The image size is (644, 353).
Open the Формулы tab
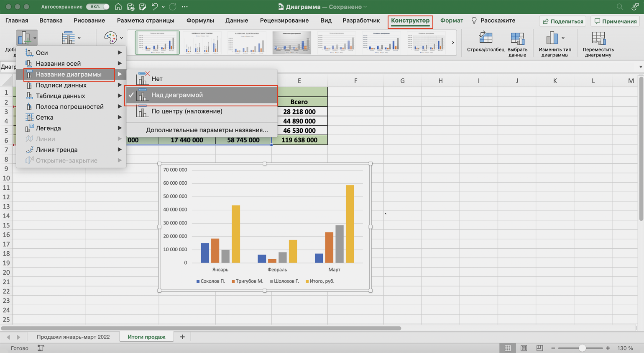pos(200,21)
